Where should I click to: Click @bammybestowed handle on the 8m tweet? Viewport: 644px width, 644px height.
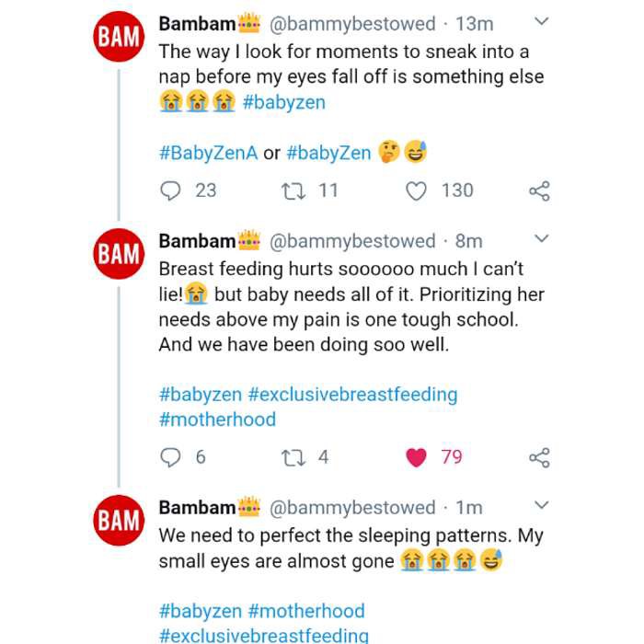(x=351, y=241)
